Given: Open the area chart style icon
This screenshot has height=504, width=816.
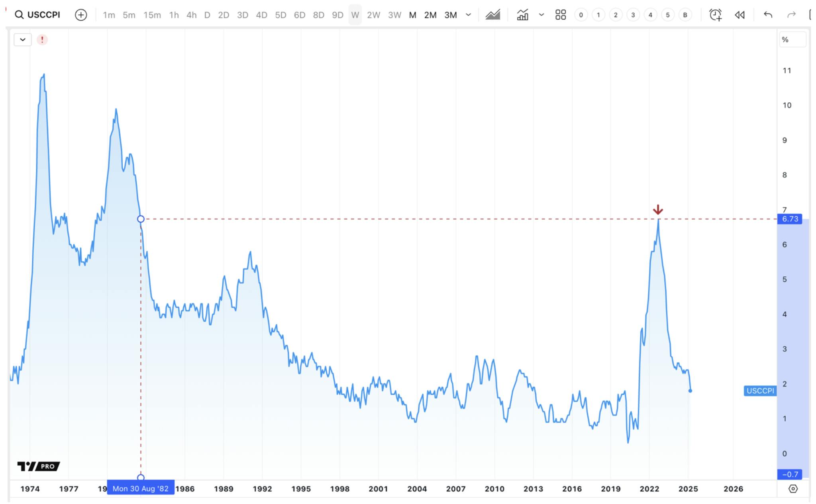Looking at the screenshot, I should 493,15.
